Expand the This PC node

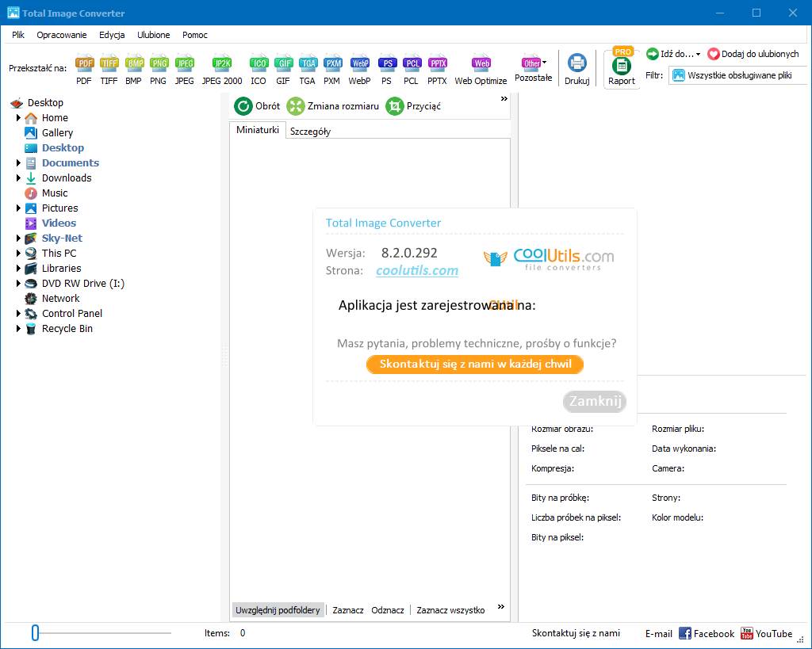(x=19, y=253)
